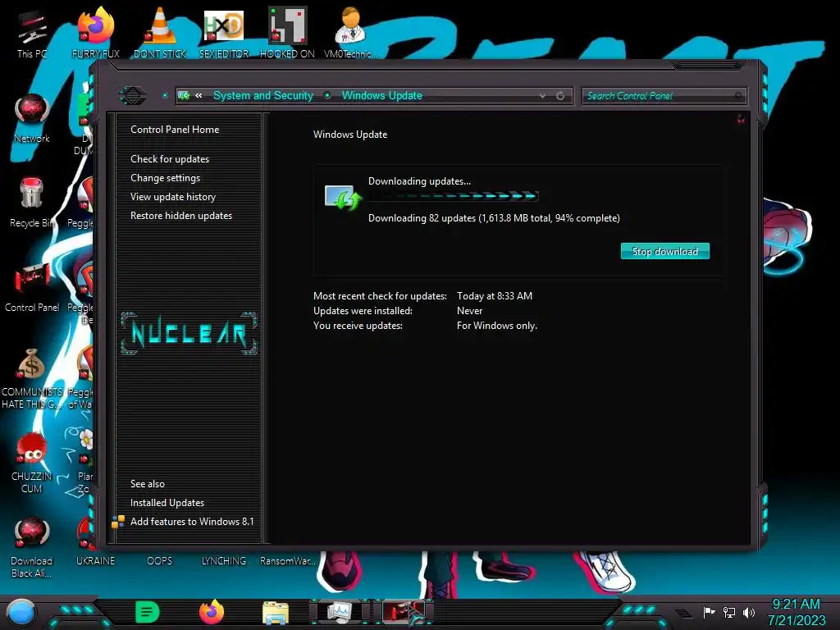This screenshot has height=630, width=840.
Task: Click the update download progress bar
Action: [453, 196]
